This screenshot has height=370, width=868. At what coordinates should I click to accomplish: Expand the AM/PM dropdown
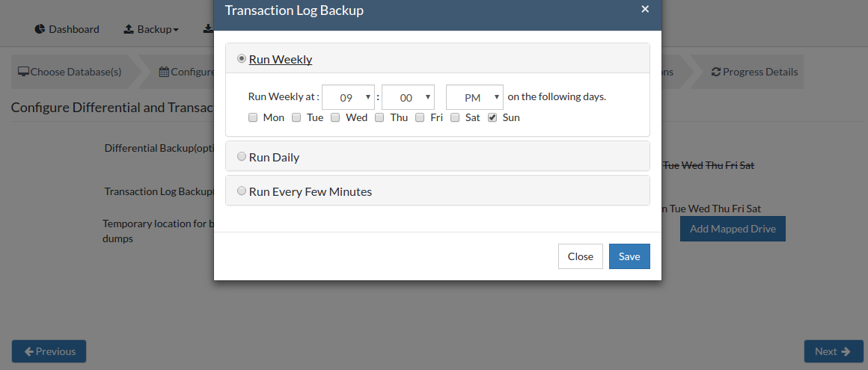pyautogui.click(x=474, y=97)
